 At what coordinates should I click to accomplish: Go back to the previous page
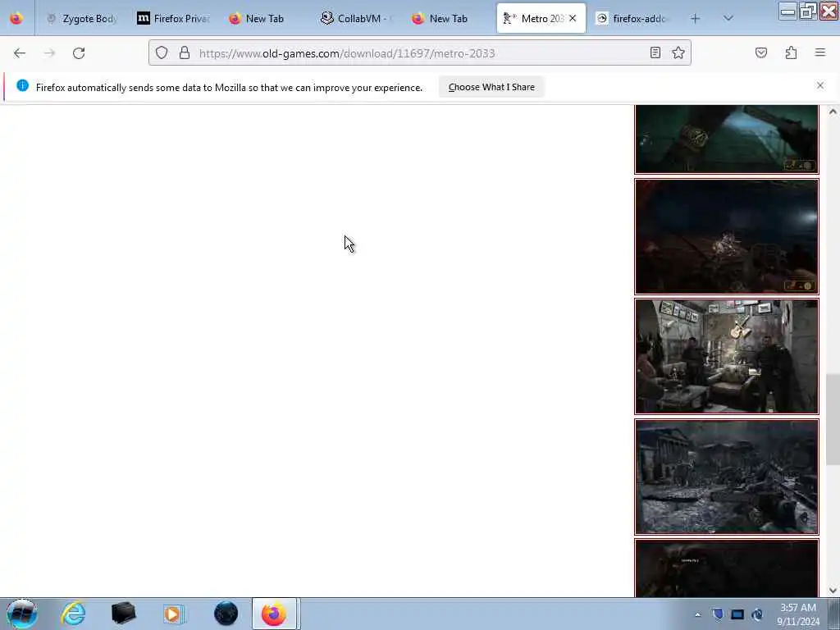pos(20,53)
